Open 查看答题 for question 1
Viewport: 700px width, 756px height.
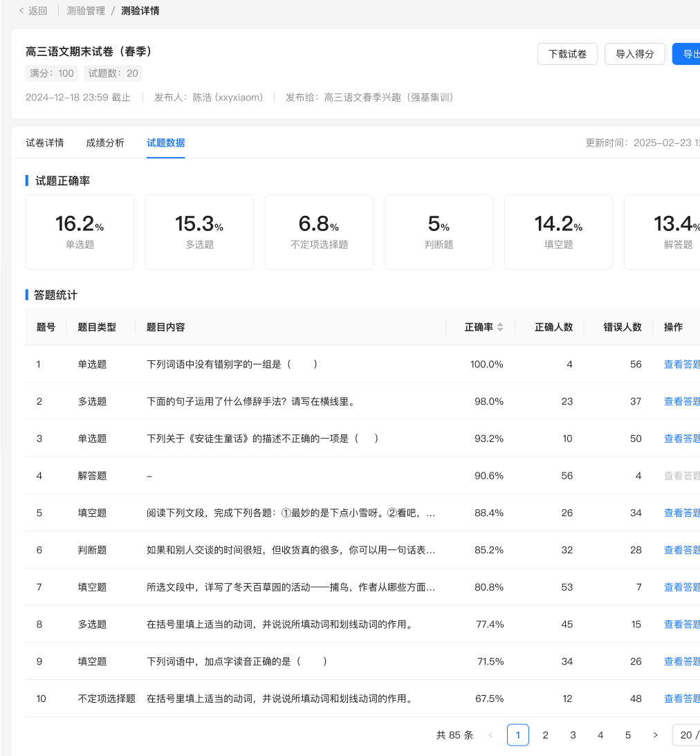[682, 365]
